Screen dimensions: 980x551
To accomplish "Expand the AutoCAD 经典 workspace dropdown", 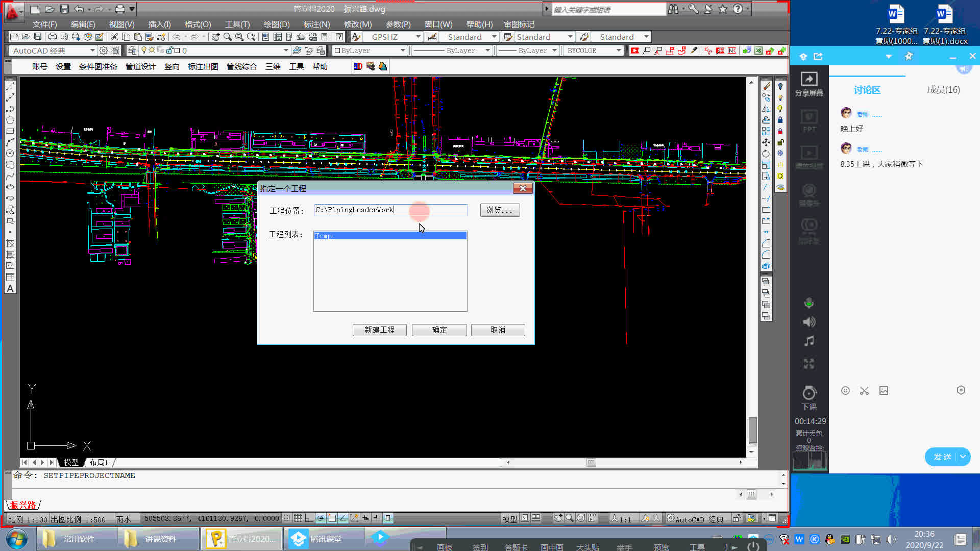I will [92, 51].
